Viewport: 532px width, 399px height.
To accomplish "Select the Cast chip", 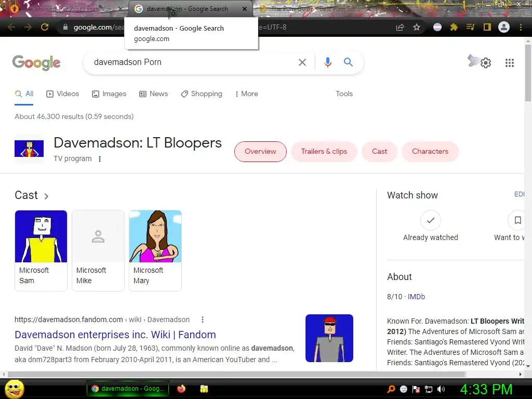I will [379, 152].
